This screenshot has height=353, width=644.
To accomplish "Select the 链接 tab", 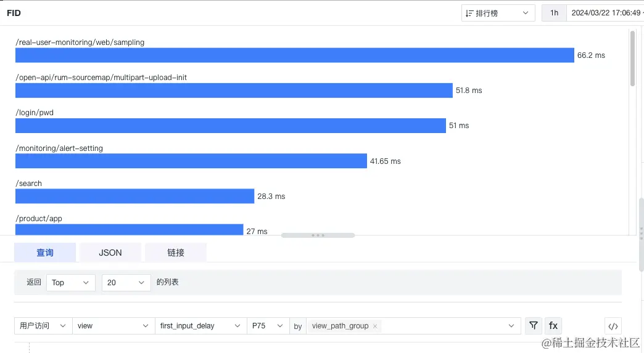I will 175,253.
